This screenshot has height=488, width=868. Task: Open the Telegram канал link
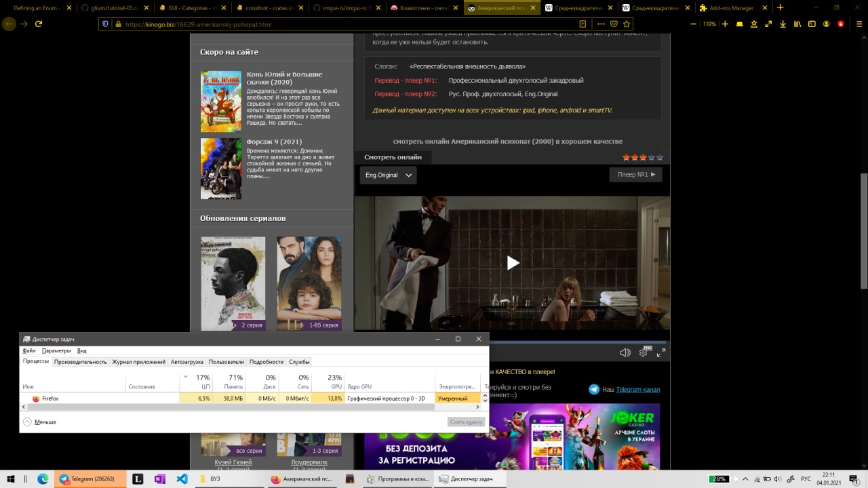[x=637, y=389]
